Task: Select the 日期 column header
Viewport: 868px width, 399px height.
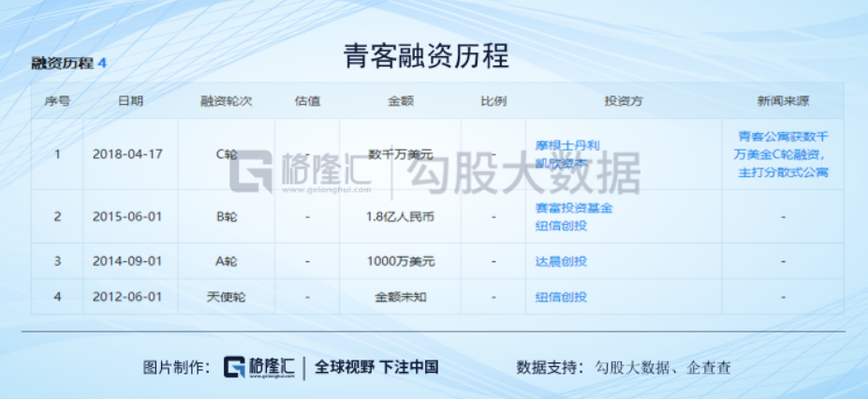Action: 131,101
